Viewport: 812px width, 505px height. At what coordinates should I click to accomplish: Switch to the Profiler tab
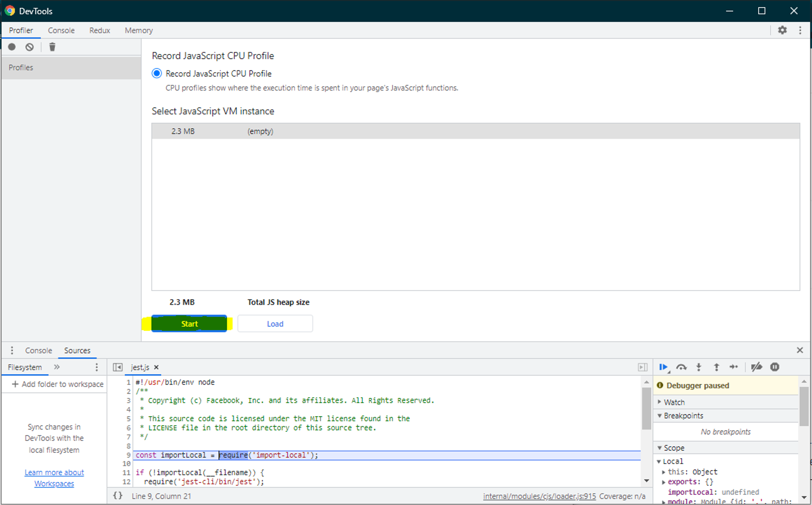21,30
